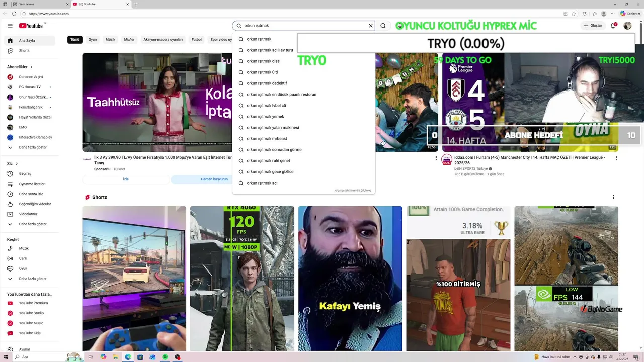Open EMO subscription channel

(30, 127)
